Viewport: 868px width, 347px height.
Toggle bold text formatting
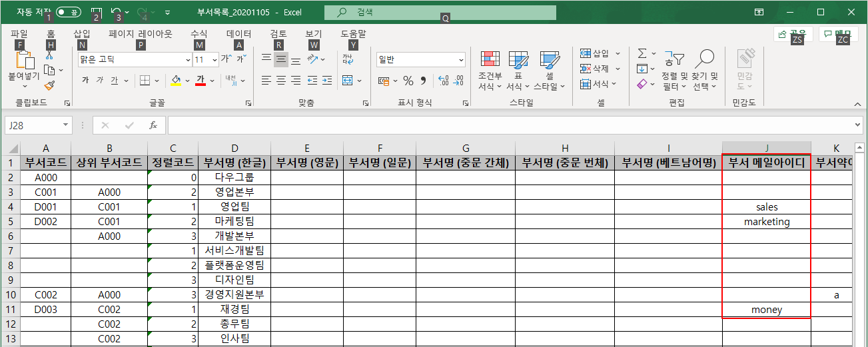tap(85, 81)
